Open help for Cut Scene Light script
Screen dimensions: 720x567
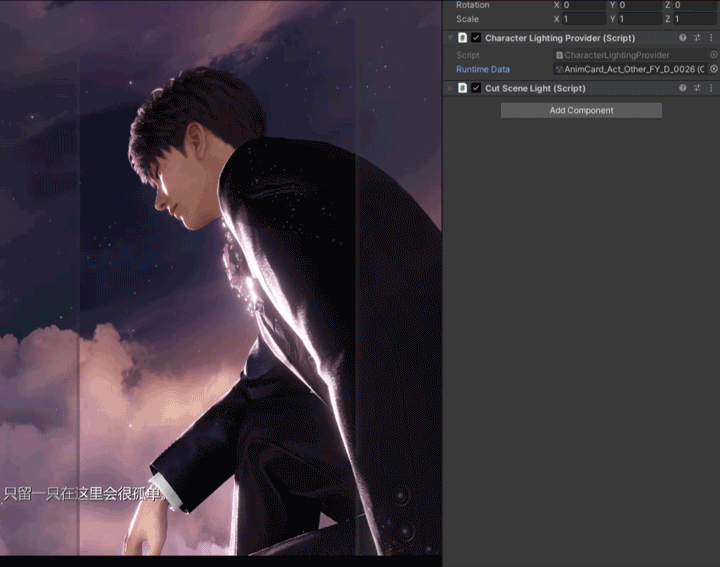tap(683, 88)
